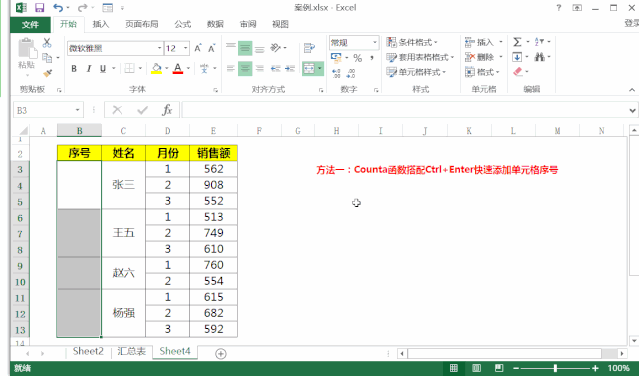Image resolution: width=639 pixels, height=376 pixels.
Task: Switch to Formulas (公式) tab
Action: coord(183,24)
